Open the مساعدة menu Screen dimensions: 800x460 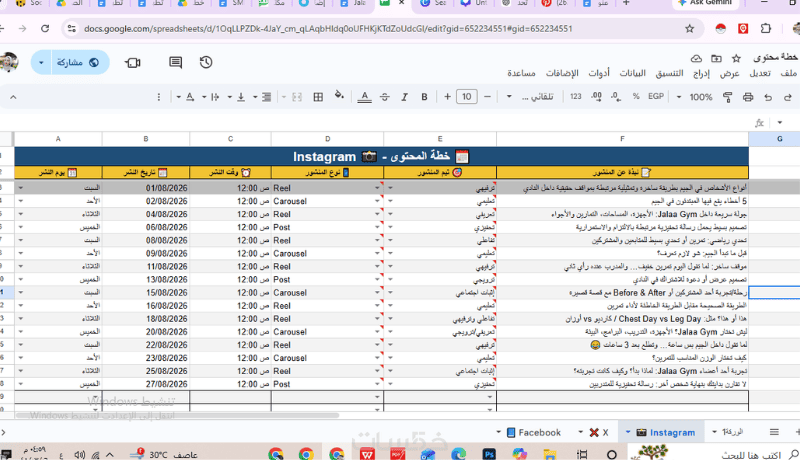(x=521, y=73)
